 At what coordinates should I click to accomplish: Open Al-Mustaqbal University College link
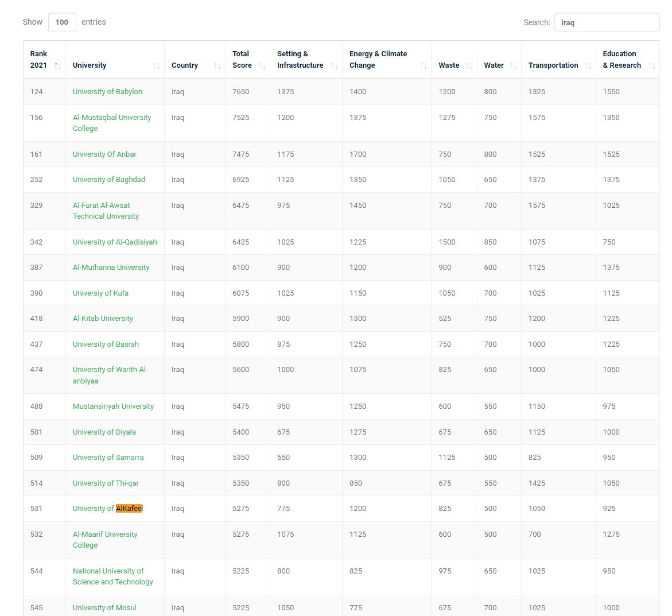point(112,123)
